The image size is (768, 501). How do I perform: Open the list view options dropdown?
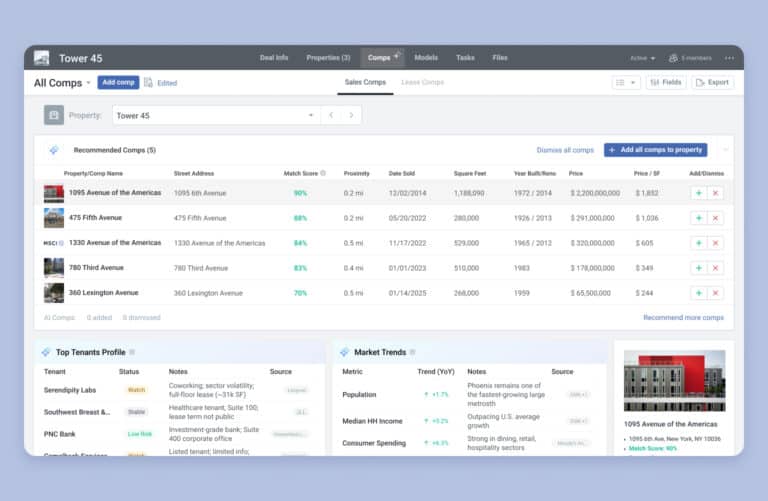[625, 82]
